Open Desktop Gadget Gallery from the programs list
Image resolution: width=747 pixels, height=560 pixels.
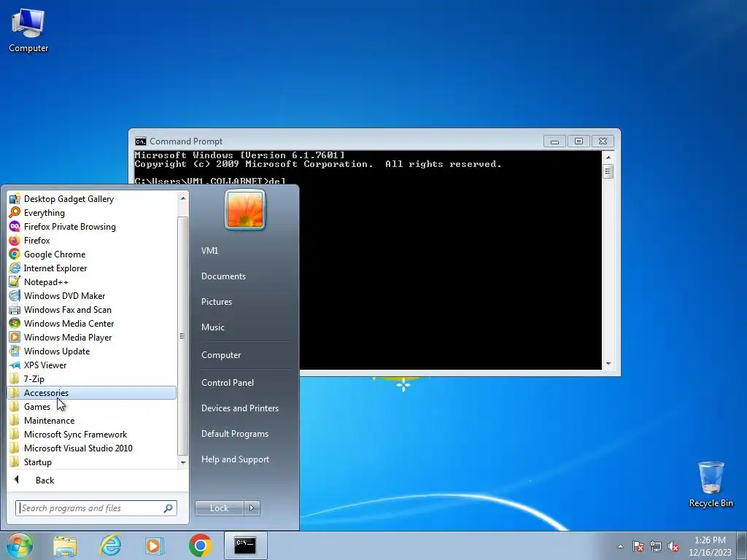pyautogui.click(x=92, y=199)
